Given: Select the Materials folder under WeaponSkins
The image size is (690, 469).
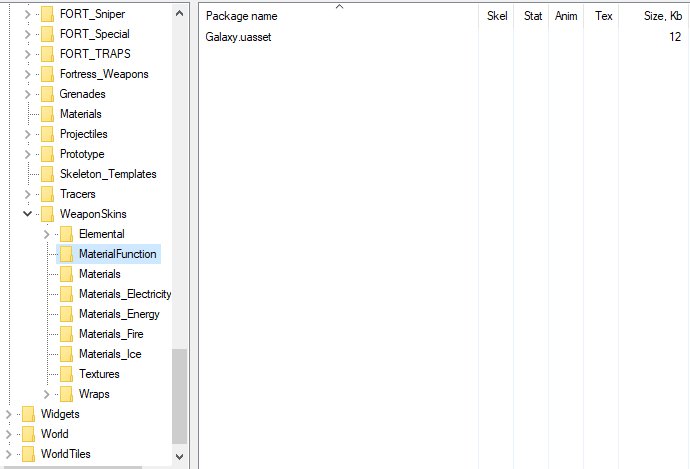Looking at the screenshot, I should (x=99, y=274).
